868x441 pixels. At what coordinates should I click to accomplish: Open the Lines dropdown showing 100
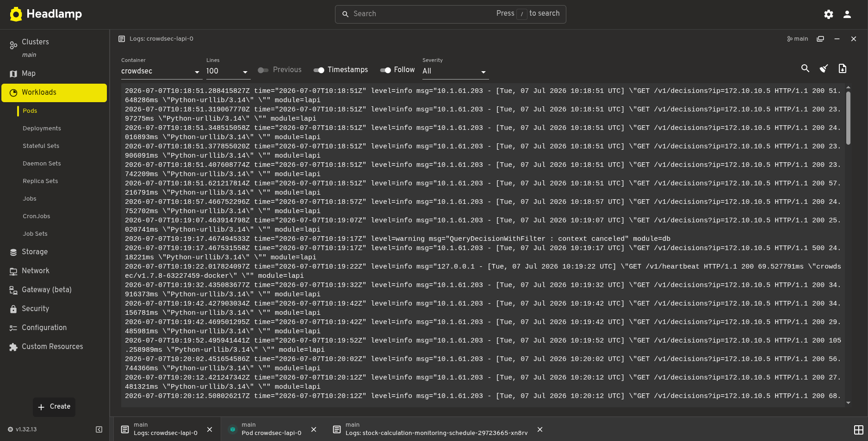[228, 71]
